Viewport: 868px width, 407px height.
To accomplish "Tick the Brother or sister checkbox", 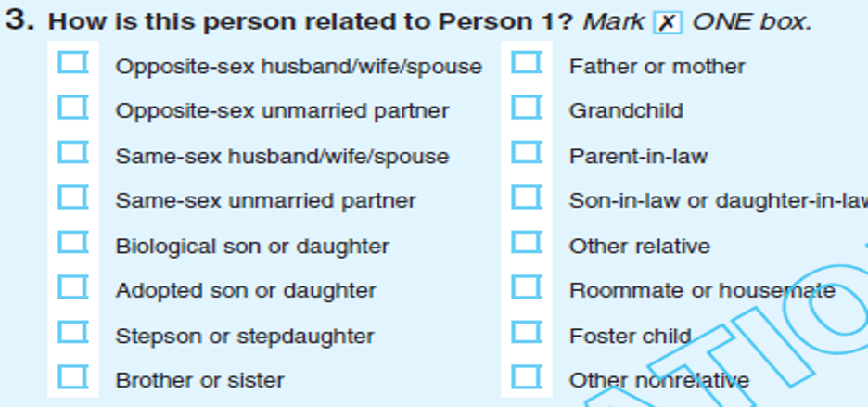I will point(72,377).
